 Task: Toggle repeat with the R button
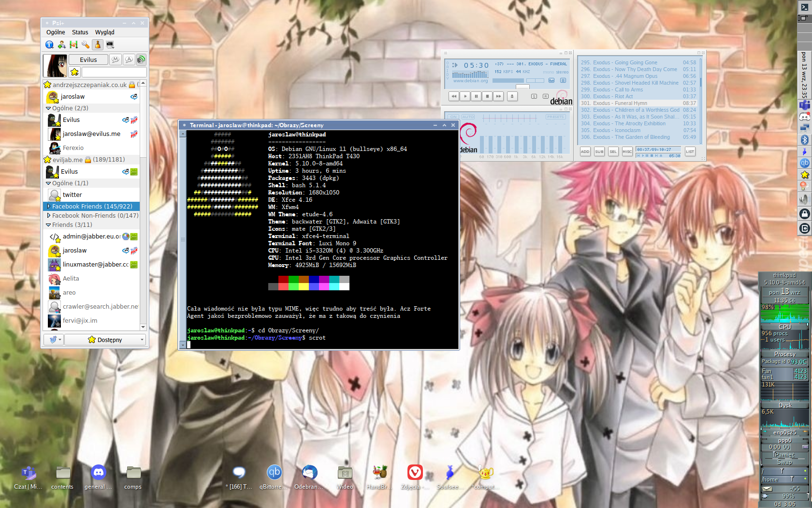click(x=546, y=96)
